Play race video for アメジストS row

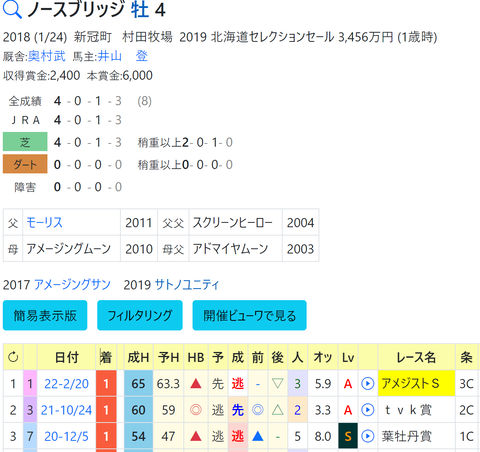(x=367, y=384)
